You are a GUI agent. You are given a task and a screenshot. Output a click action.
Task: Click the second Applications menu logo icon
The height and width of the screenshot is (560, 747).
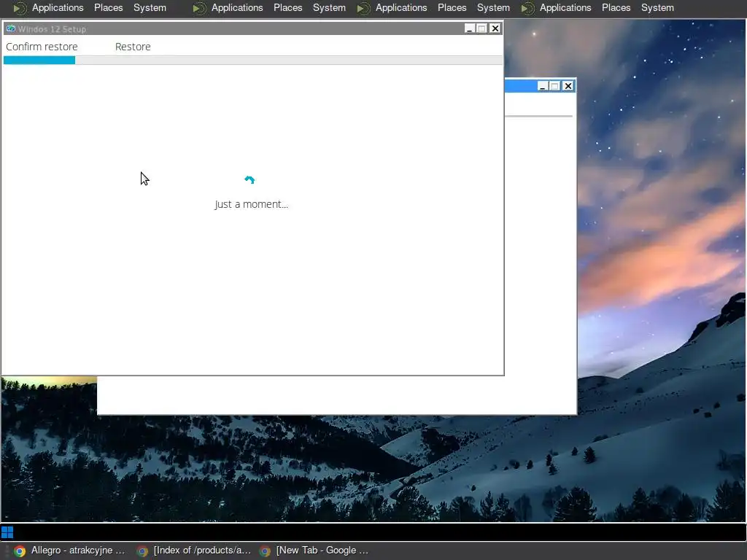tap(200, 8)
